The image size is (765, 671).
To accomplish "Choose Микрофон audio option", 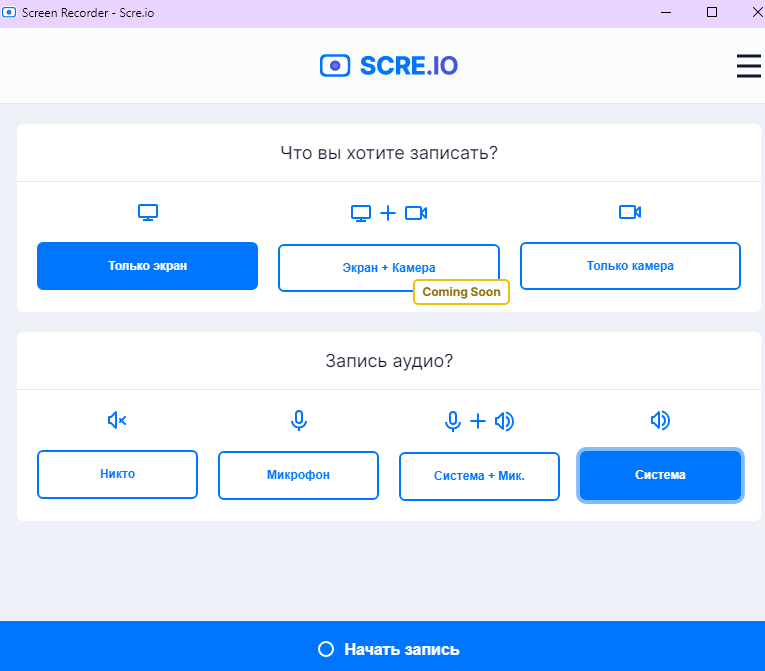I will click(298, 475).
